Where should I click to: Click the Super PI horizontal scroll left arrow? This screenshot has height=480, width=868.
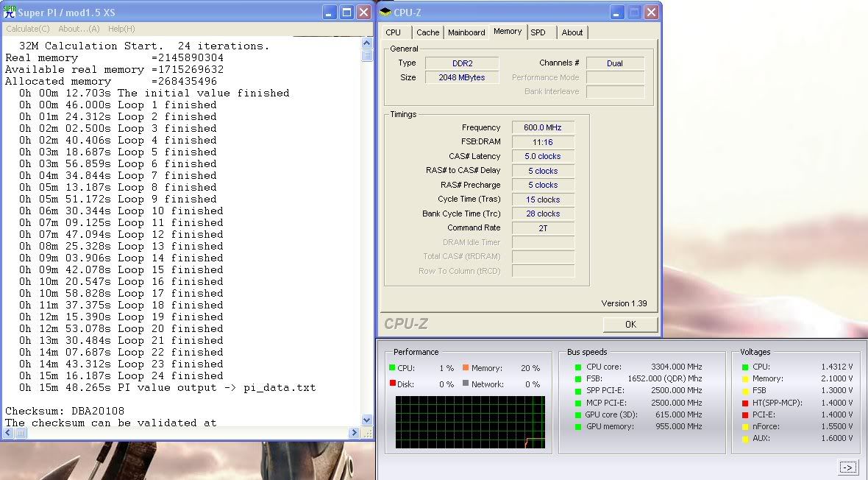point(7,432)
